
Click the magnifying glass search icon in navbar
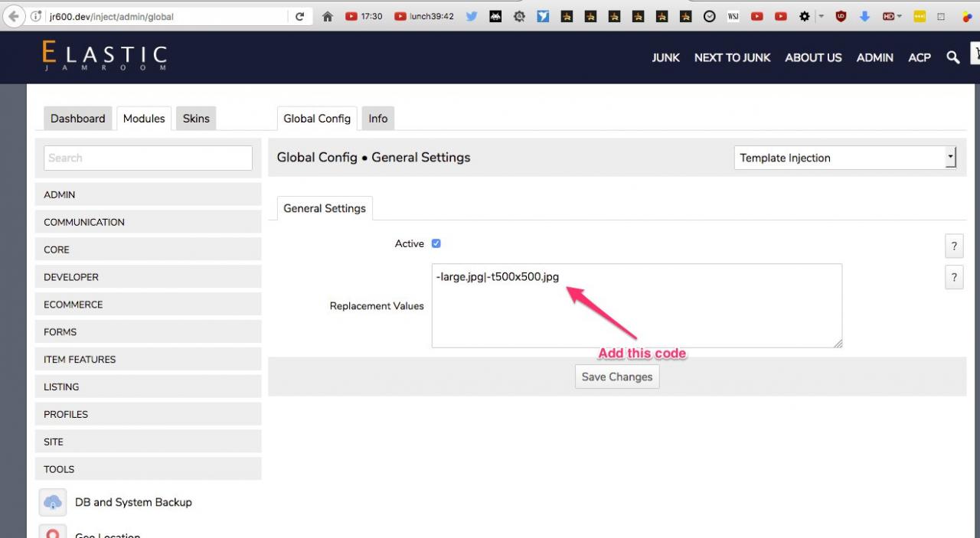(x=952, y=57)
